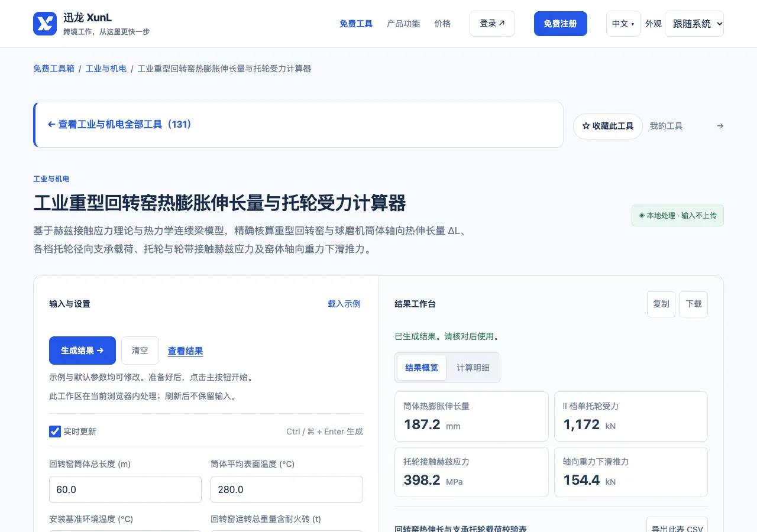This screenshot has width=757, height=532.
Task: Click the 免费注册 button
Action: point(560,24)
